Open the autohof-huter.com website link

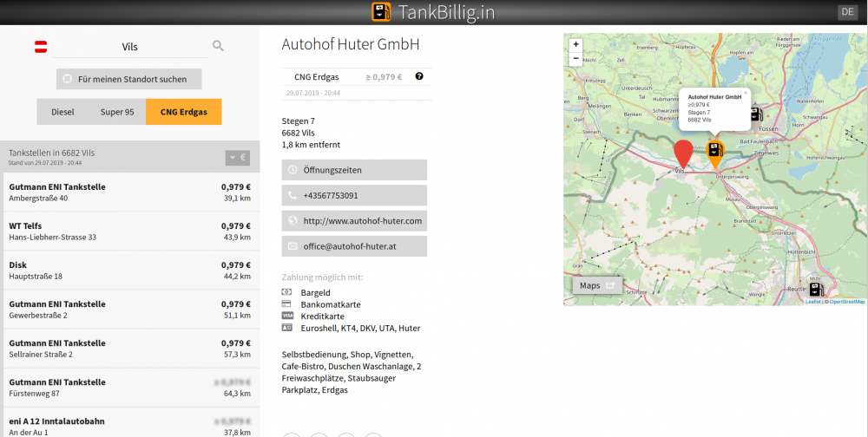354,221
